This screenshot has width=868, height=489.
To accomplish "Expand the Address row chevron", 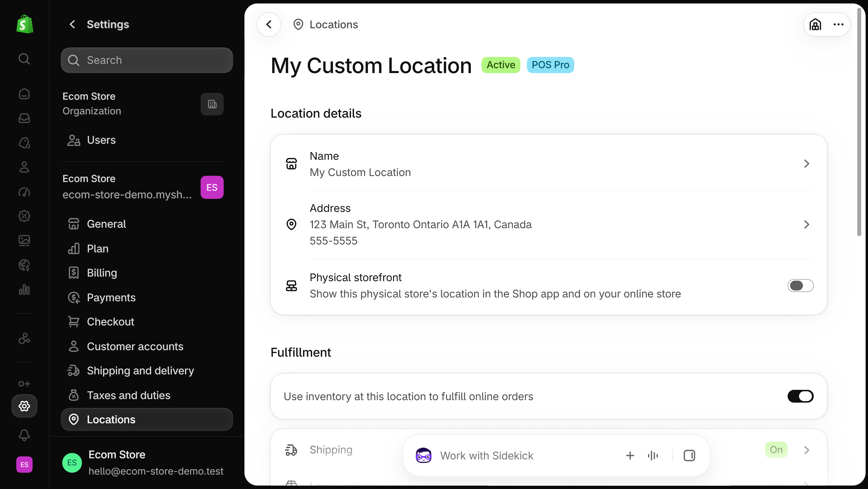I will point(806,224).
